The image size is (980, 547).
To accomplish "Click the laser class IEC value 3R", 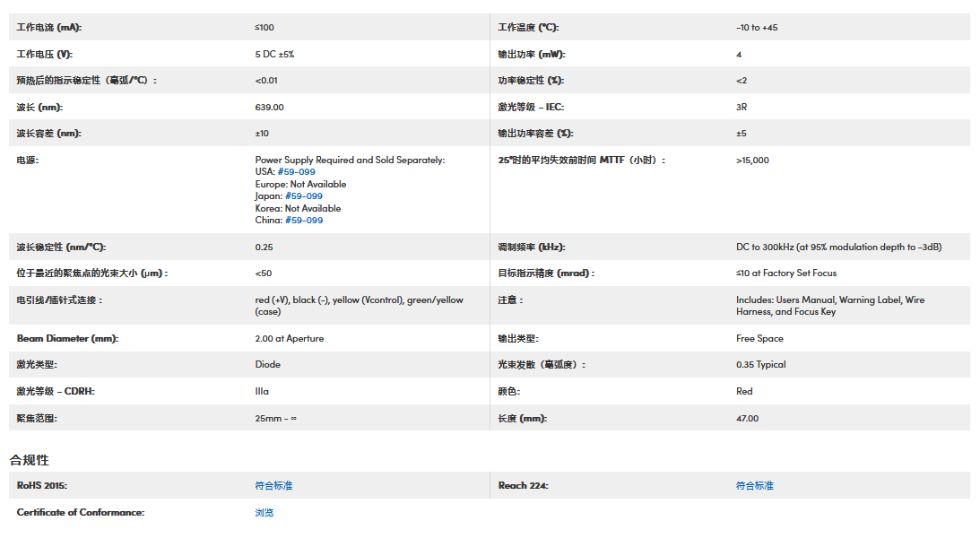I will click(742, 108).
